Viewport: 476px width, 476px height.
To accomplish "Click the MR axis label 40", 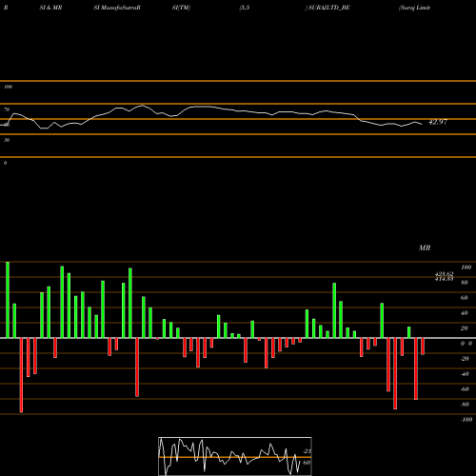I will [464, 313].
